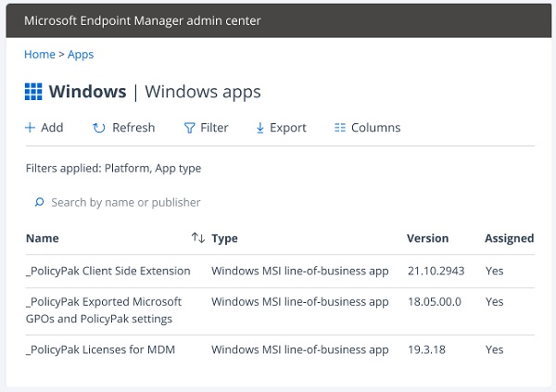This screenshot has width=556, height=392.
Task: Click the Windows apps grid icon
Action: [x=33, y=92]
